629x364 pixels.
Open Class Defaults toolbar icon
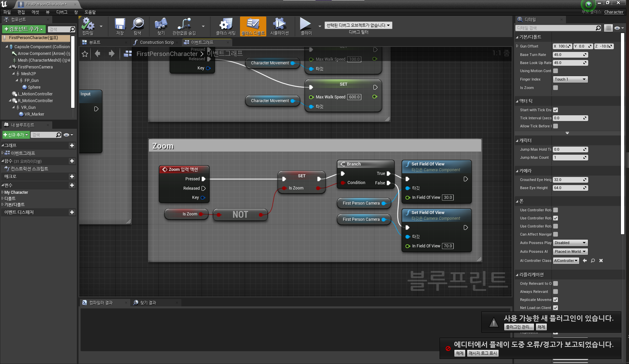(253, 26)
